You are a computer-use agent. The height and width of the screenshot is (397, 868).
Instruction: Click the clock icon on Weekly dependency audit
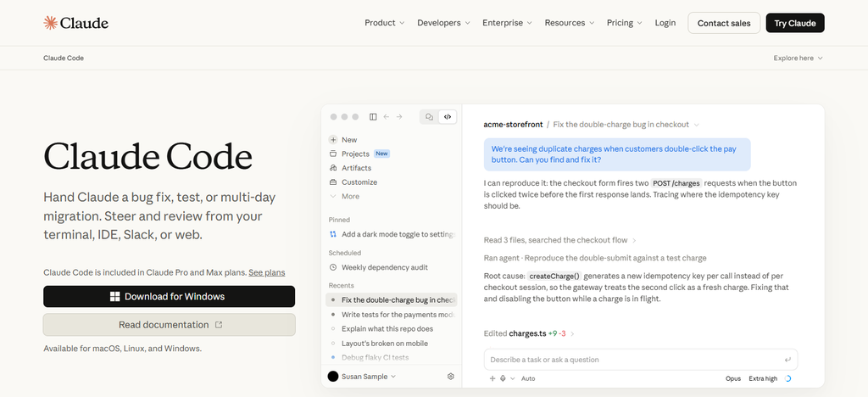pos(332,267)
